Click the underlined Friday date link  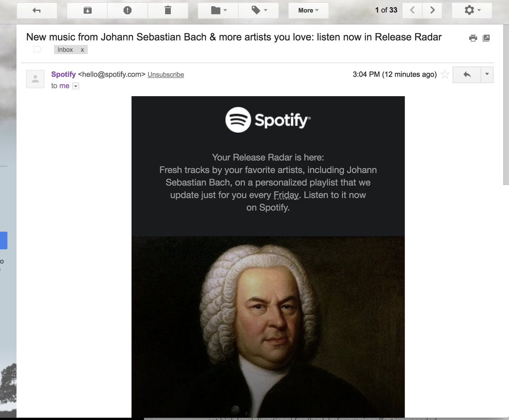tap(287, 195)
